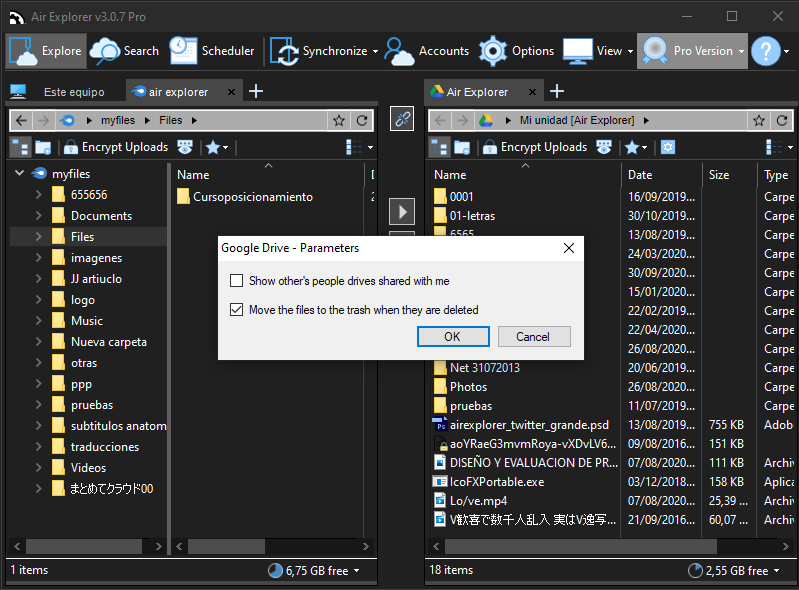Image resolution: width=799 pixels, height=590 pixels.
Task: Refresh the left pane listing
Action: (362, 120)
